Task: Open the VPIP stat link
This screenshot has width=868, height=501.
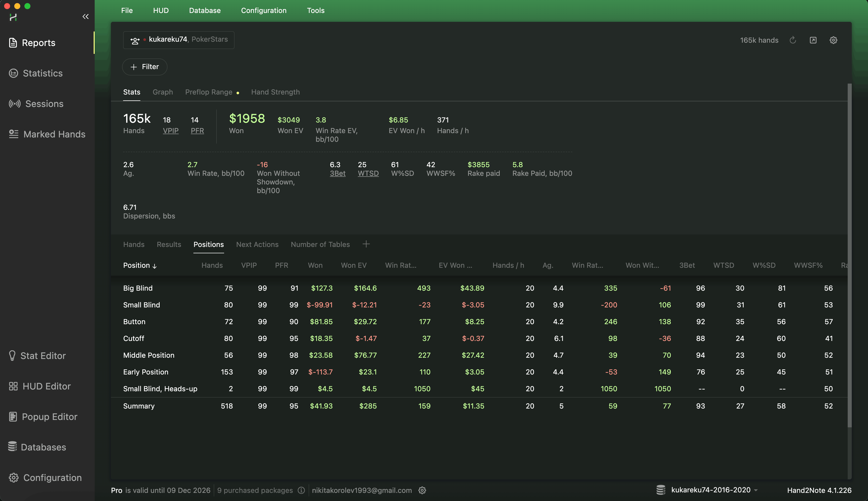Action: tap(171, 131)
